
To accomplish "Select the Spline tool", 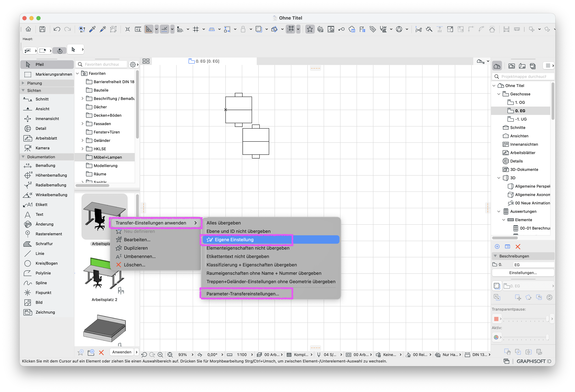I will click(x=47, y=283).
